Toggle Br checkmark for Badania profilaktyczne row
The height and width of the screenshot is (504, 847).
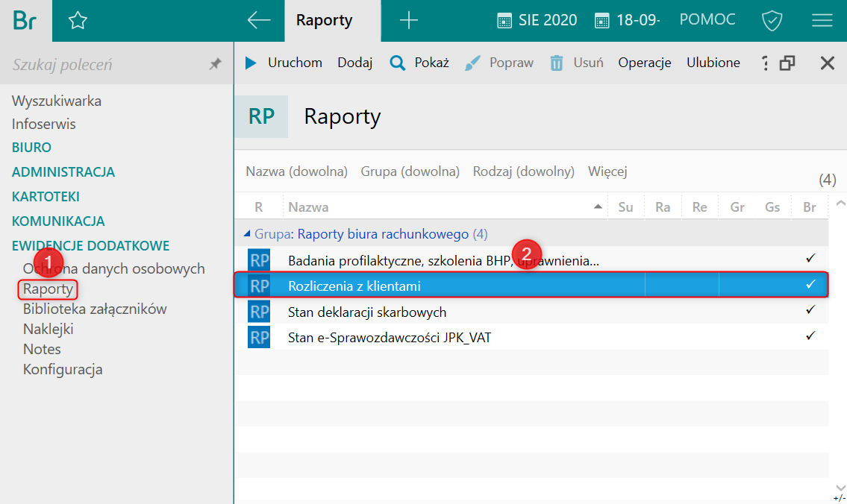(x=810, y=259)
